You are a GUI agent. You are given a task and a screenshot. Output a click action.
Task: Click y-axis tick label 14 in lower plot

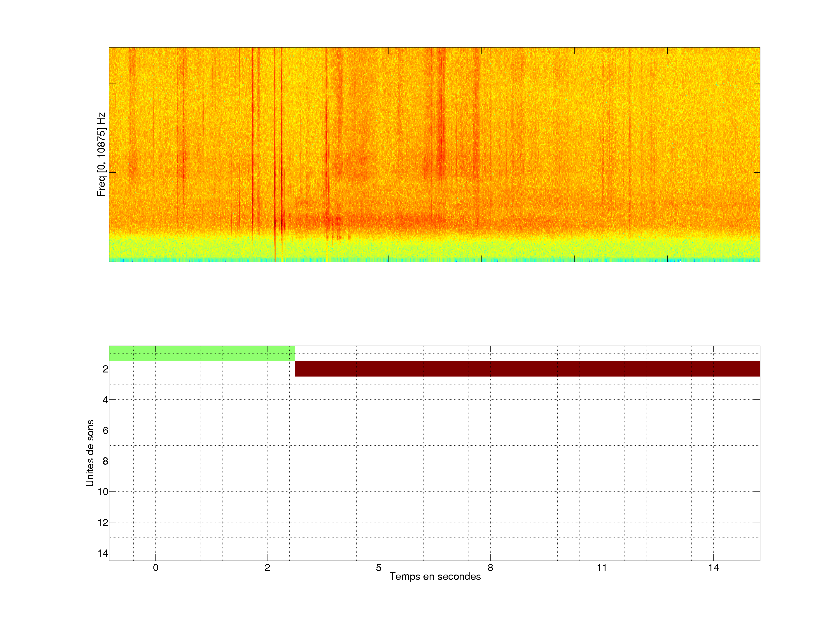click(103, 553)
